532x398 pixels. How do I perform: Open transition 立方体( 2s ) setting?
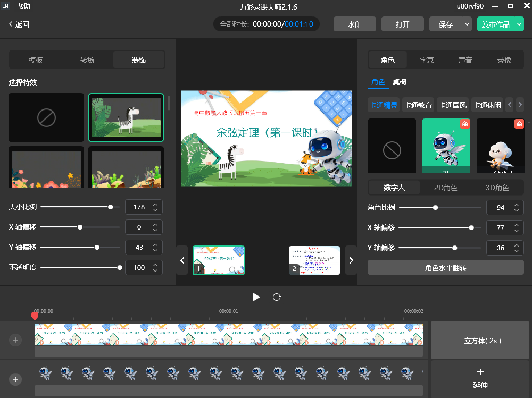pyautogui.click(x=480, y=340)
